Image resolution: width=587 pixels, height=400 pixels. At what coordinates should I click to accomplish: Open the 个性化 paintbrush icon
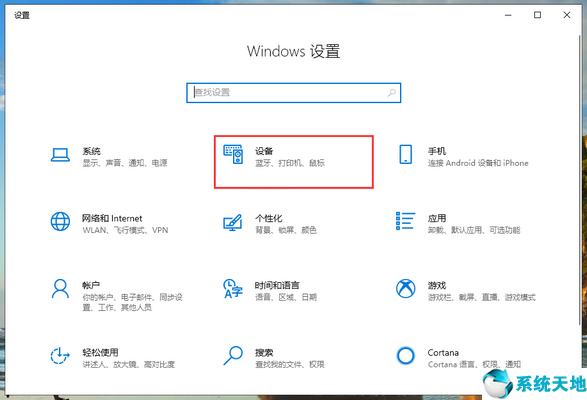233,222
